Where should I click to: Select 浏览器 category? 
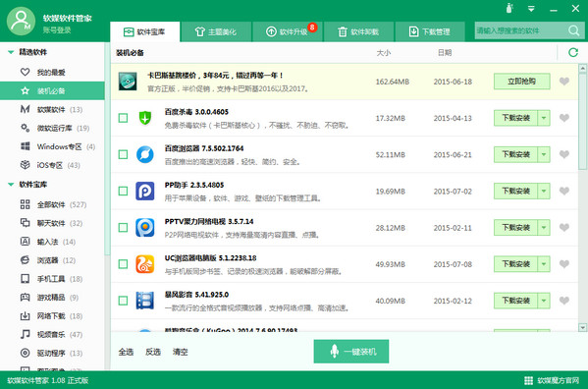click(52, 260)
